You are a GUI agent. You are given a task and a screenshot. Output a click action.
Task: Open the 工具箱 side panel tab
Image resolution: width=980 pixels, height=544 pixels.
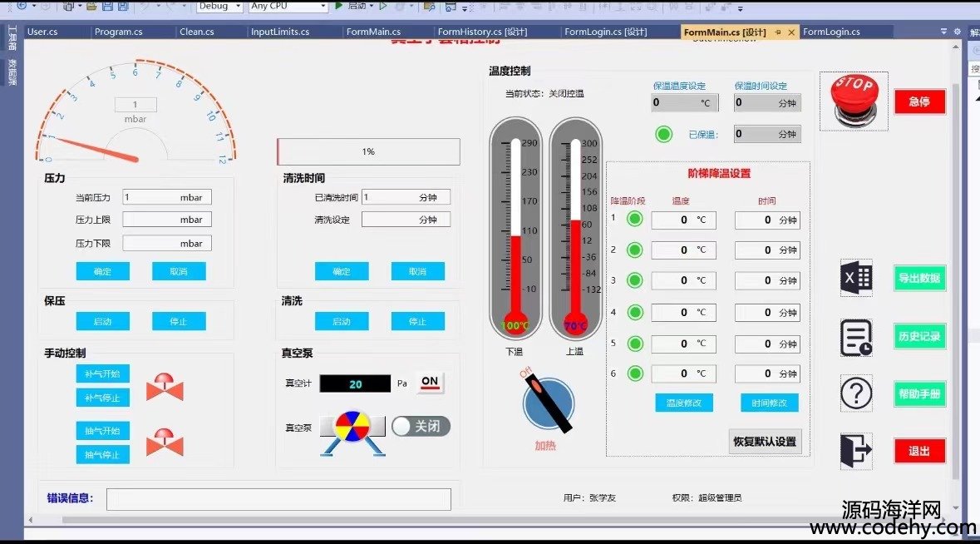12,39
